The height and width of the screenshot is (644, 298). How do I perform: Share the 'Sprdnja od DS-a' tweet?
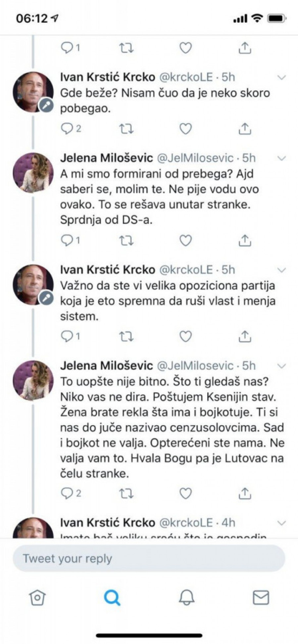click(244, 240)
